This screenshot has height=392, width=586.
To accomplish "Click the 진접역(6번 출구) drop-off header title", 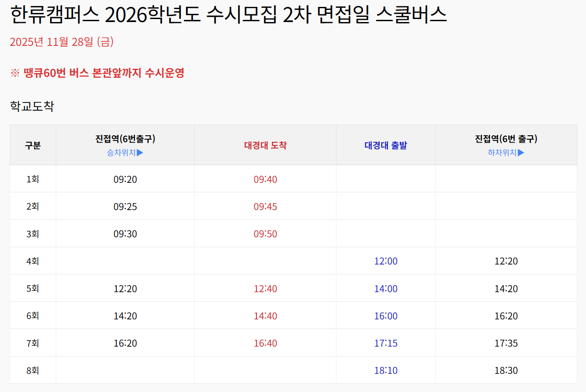I will [506, 139].
